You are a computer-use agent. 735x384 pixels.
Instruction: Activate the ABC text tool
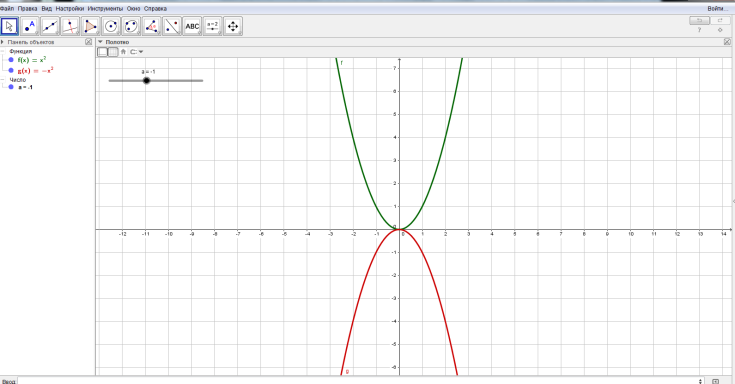tap(192, 26)
